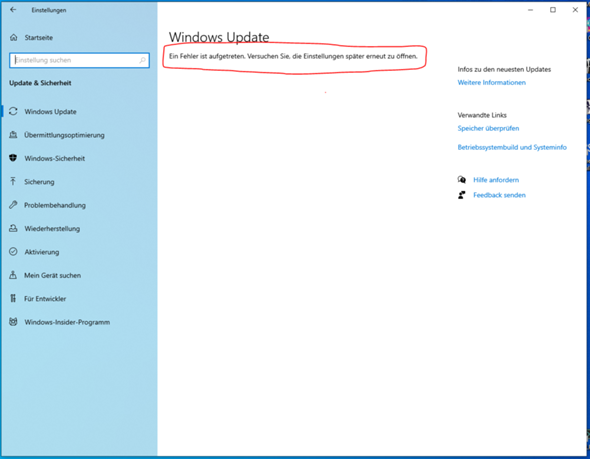Open the Startseite home icon
The width and height of the screenshot is (590, 459).
tap(14, 37)
